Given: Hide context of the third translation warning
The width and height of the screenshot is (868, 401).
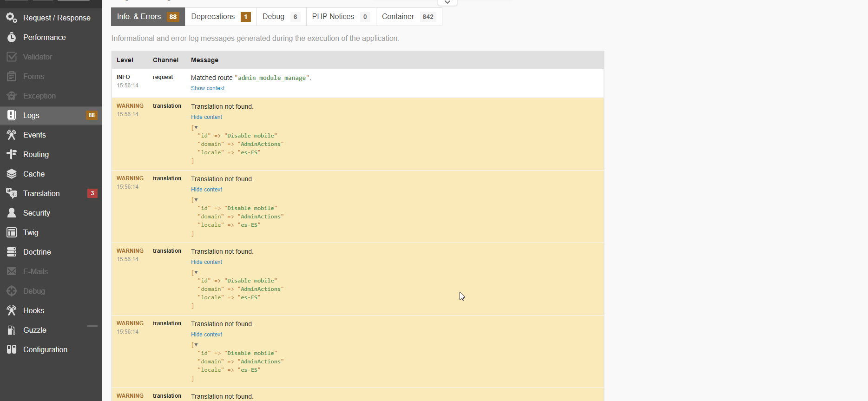Looking at the screenshot, I should pos(206,262).
